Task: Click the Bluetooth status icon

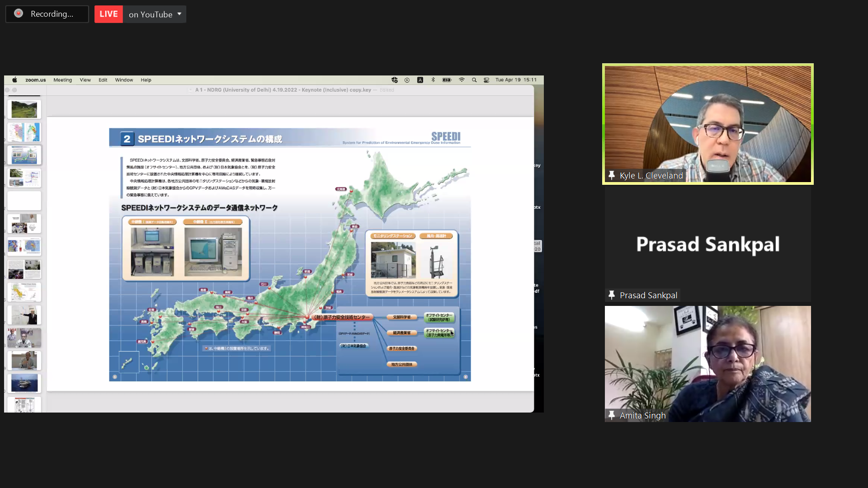Action: tap(433, 80)
